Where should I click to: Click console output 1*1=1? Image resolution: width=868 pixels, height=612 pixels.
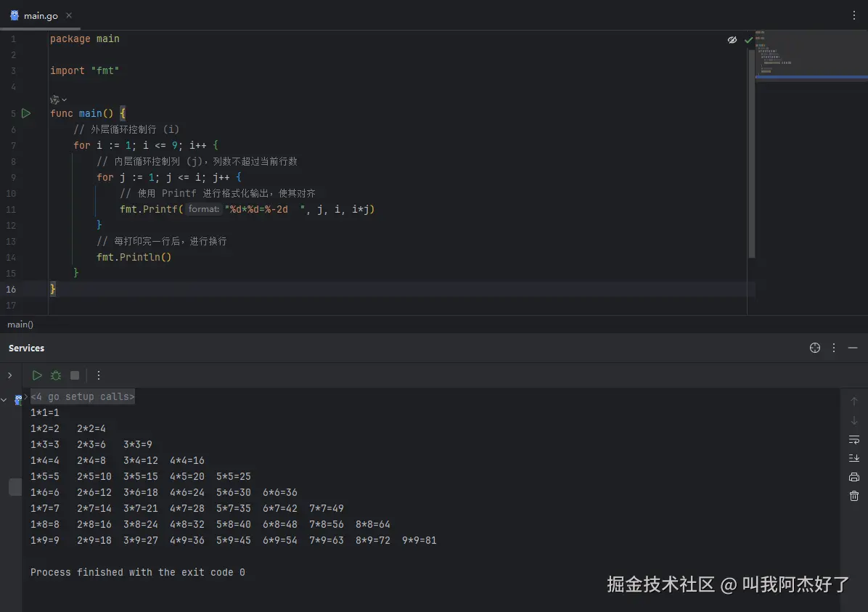coord(44,412)
